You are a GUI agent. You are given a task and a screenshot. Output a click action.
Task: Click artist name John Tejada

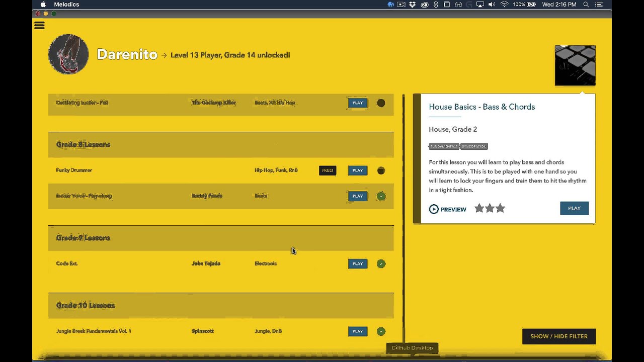(x=206, y=263)
